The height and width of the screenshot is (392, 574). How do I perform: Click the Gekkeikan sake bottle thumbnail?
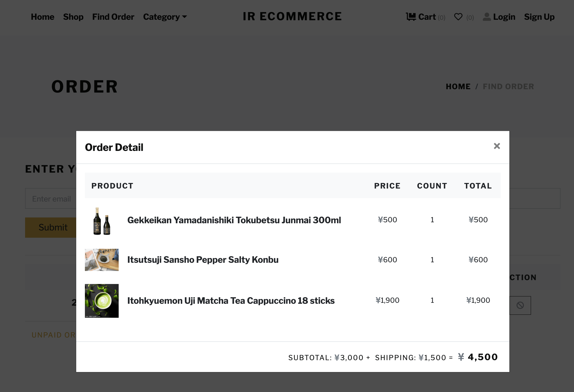pyautogui.click(x=102, y=221)
